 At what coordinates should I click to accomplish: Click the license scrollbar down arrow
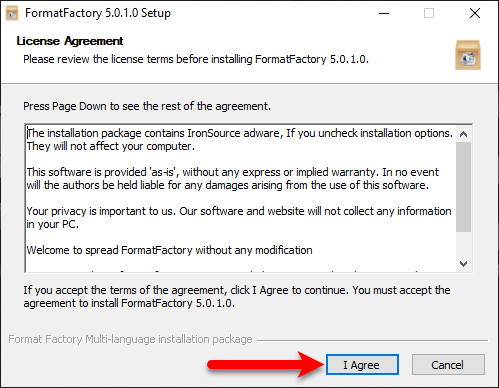tap(463, 263)
